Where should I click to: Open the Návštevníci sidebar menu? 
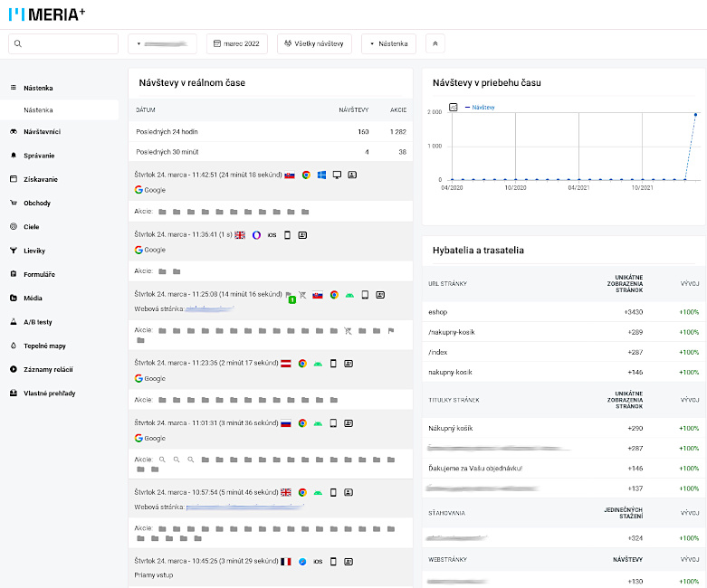(42, 131)
